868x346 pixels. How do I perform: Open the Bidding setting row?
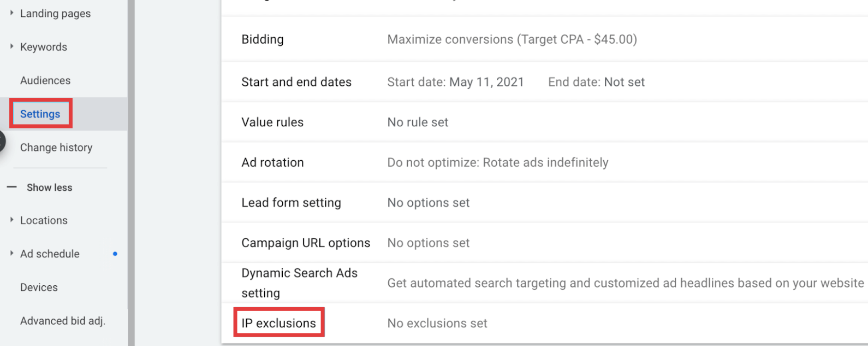click(544, 39)
